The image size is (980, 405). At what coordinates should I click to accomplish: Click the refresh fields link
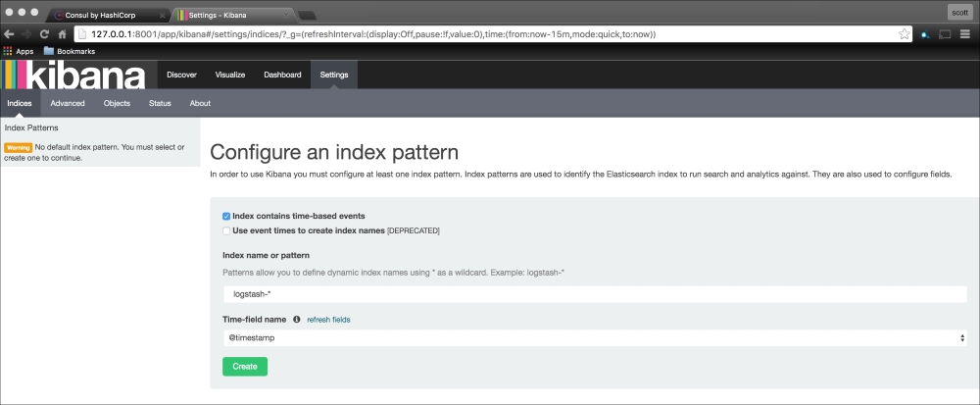tap(328, 320)
